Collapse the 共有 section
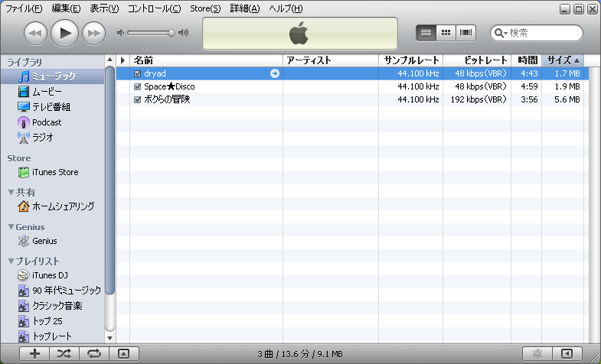The width and height of the screenshot is (601, 364). 11,193
